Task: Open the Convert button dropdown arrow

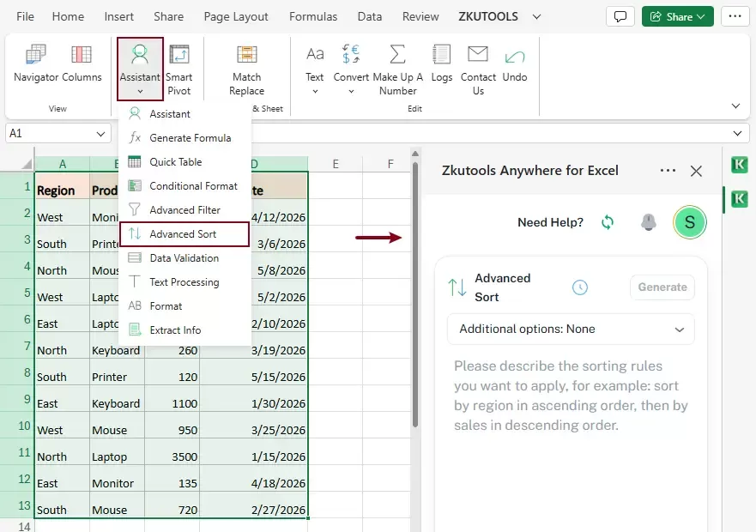Action: [x=351, y=91]
